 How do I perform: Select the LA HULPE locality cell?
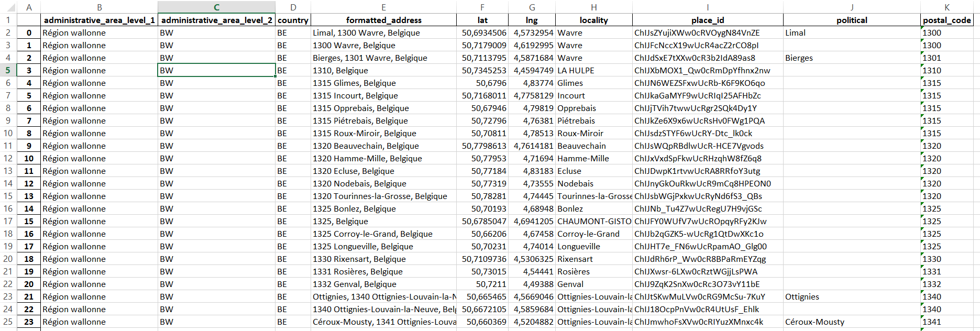tap(593, 70)
